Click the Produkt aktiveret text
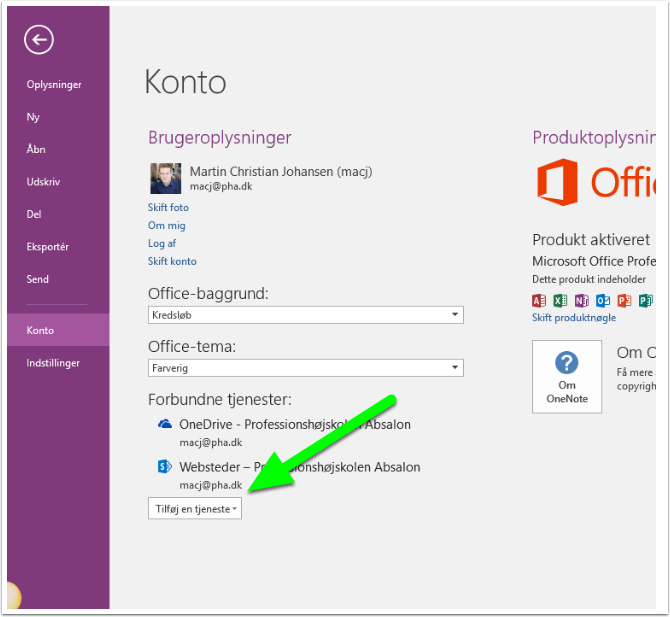This screenshot has height=617, width=670. coord(591,239)
